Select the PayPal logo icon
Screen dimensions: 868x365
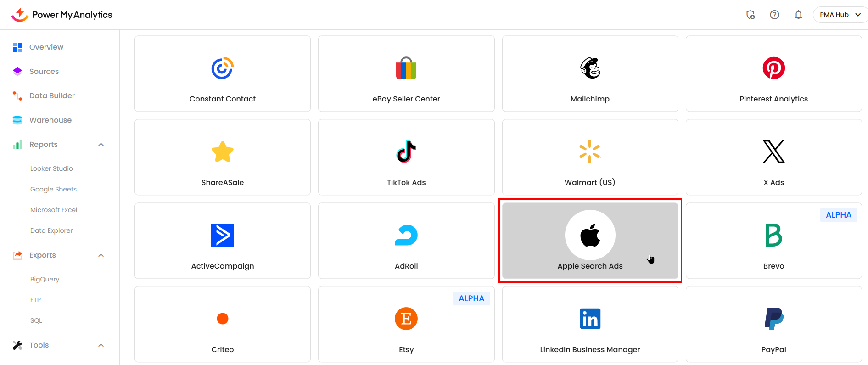pyautogui.click(x=773, y=319)
